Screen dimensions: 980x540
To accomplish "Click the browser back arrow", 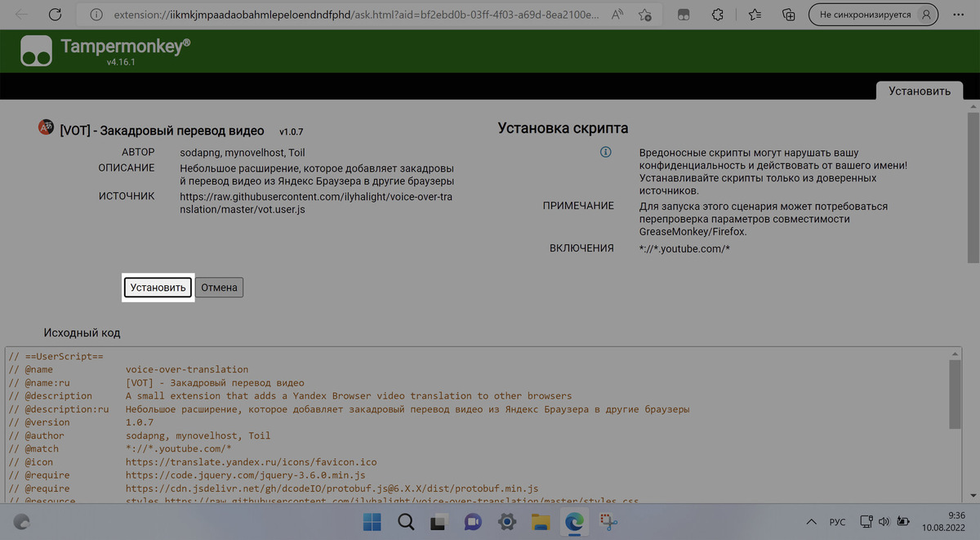I will pyautogui.click(x=21, y=15).
